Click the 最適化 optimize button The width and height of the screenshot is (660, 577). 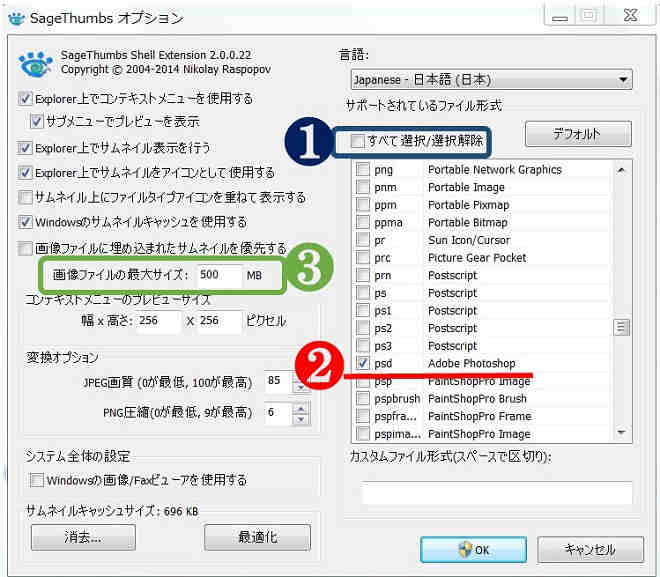257,537
